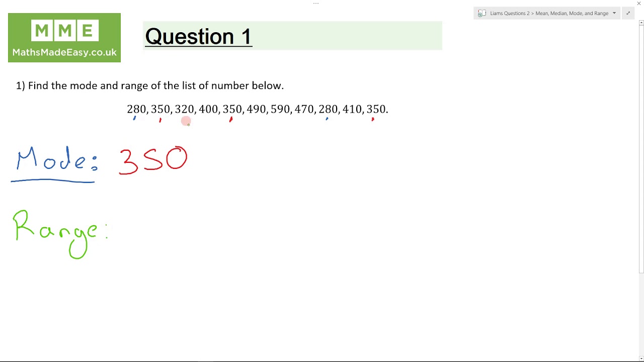Click the 'Find the mode and range' question text
The image size is (644, 362).
pyautogui.click(x=150, y=85)
